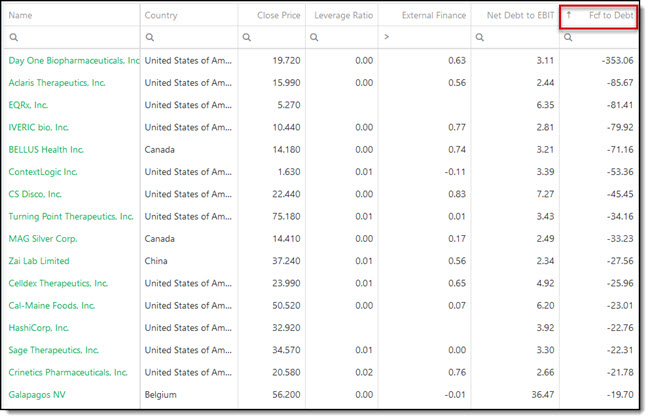Open Cal-Maine Foods, Inc. link
Screen dimensions: 650x420
tap(52, 306)
